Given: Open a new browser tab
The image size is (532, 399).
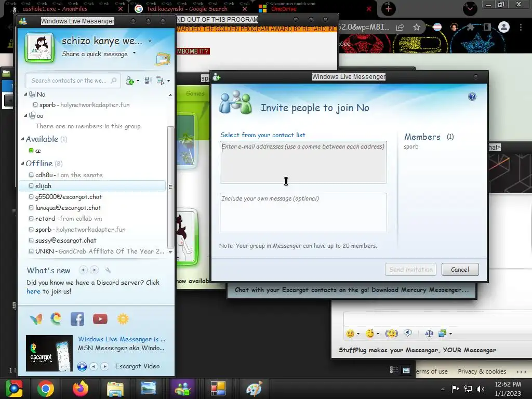Looking at the screenshot, I should [389, 9].
